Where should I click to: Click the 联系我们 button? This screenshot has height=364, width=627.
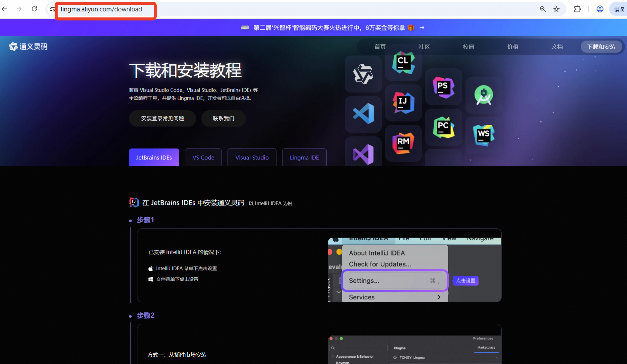224,118
